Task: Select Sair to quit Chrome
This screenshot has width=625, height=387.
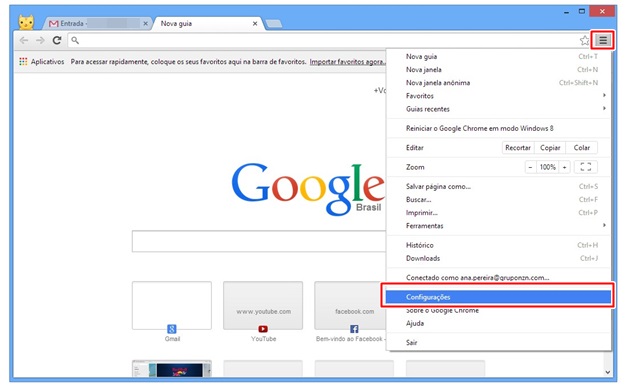Action: 499,342
